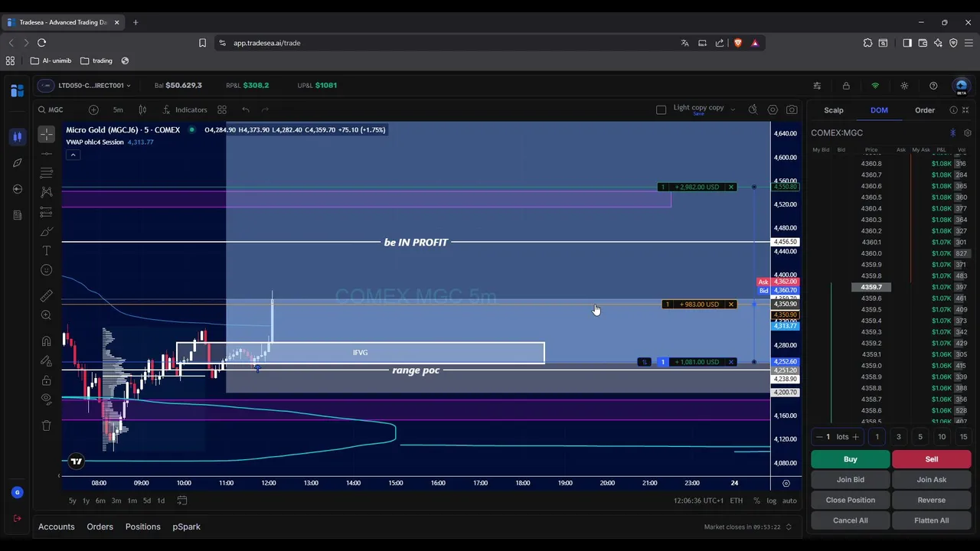Open chart settings hexagon icon
This screenshot has height=551, width=980.
pyautogui.click(x=773, y=109)
